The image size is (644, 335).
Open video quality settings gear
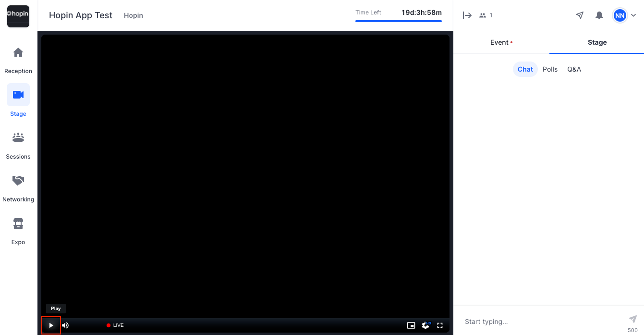click(x=425, y=325)
